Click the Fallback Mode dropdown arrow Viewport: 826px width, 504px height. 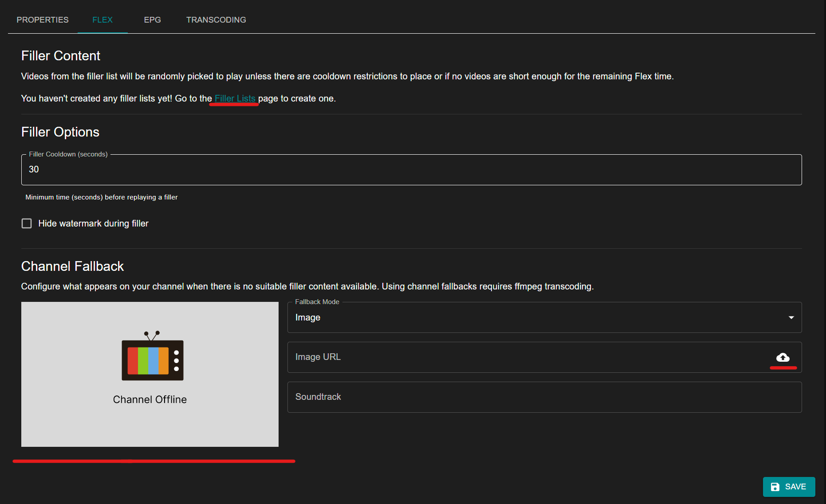pyautogui.click(x=791, y=317)
